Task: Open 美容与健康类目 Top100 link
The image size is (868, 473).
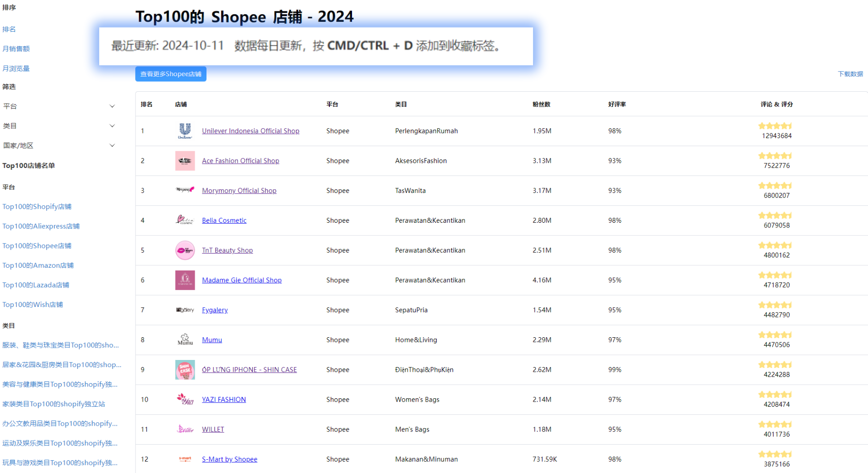Action: (60, 385)
